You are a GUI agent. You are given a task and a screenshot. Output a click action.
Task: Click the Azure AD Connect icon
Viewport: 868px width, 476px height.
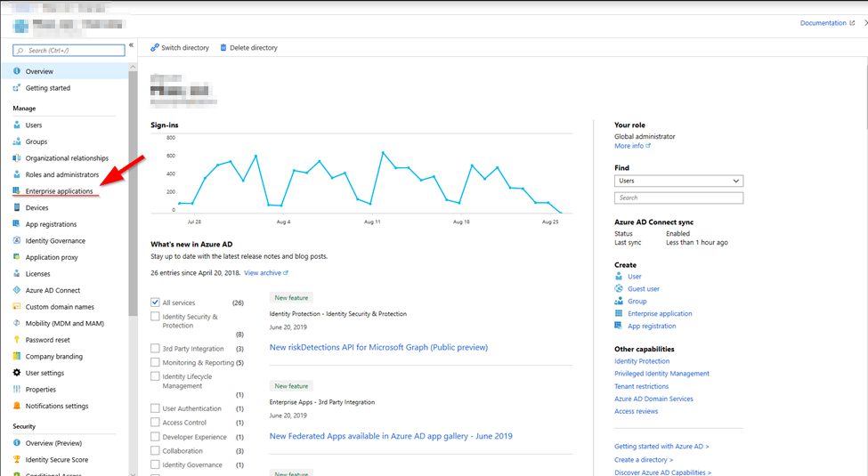[17, 290]
